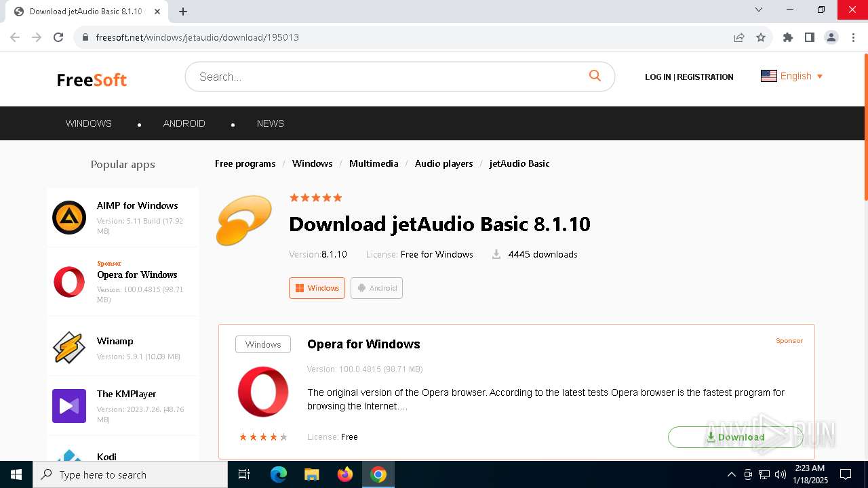This screenshot has width=868, height=488.
Task: Click LOG IN link
Action: [658, 77]
